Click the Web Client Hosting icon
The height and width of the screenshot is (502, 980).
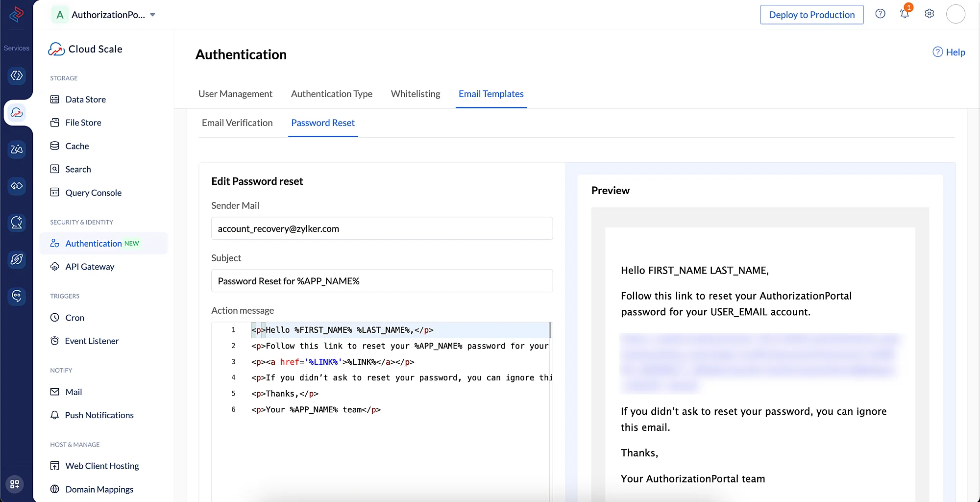(55, 466)
